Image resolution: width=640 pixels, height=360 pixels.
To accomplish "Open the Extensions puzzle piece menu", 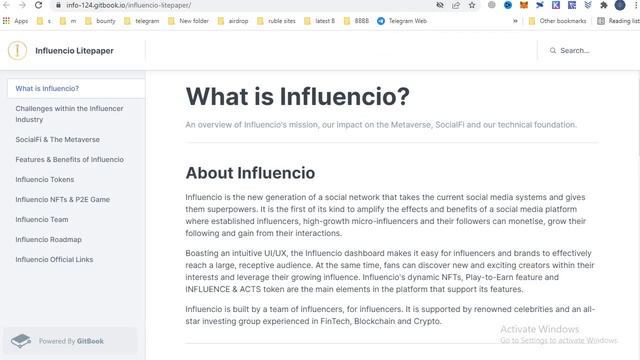I will pyautogui.click(x=604, y=5).
